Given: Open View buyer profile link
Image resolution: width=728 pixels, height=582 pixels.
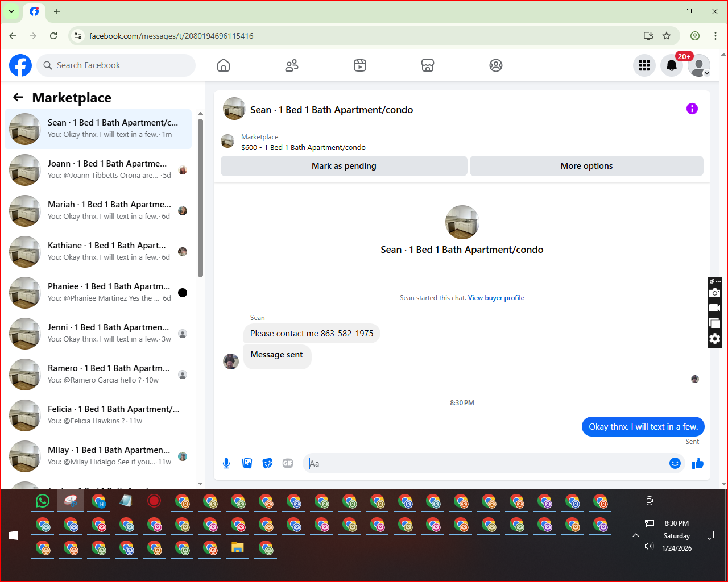Looking at the screenshot, I should tap(496, 298).
